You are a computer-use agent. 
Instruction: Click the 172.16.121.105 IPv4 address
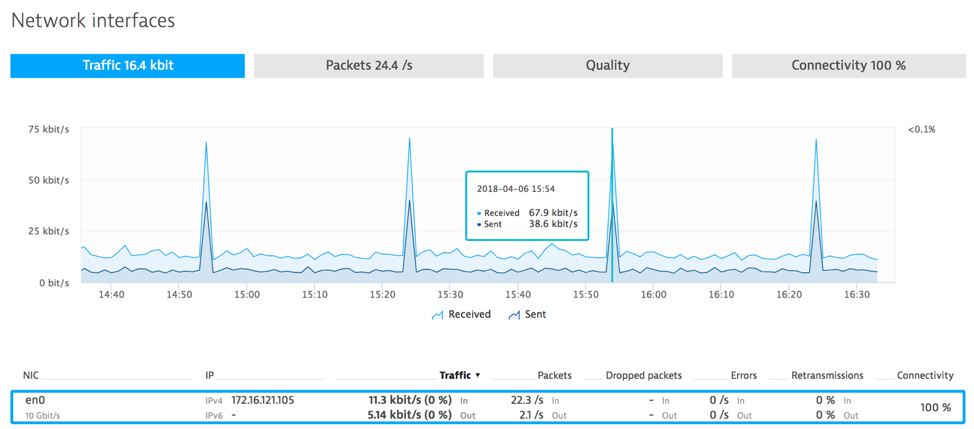(263, 400)
